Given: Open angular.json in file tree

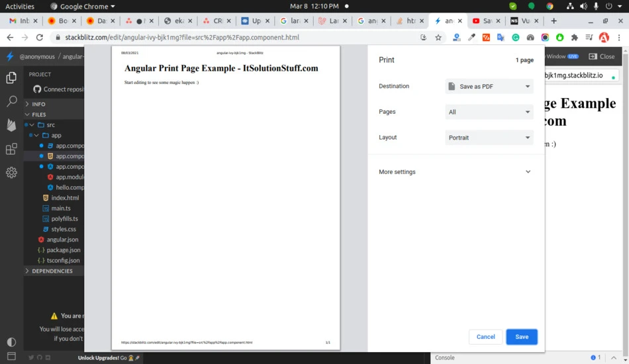Looking at the screenshot, I should pyautogui.click(x=62, y=240).
